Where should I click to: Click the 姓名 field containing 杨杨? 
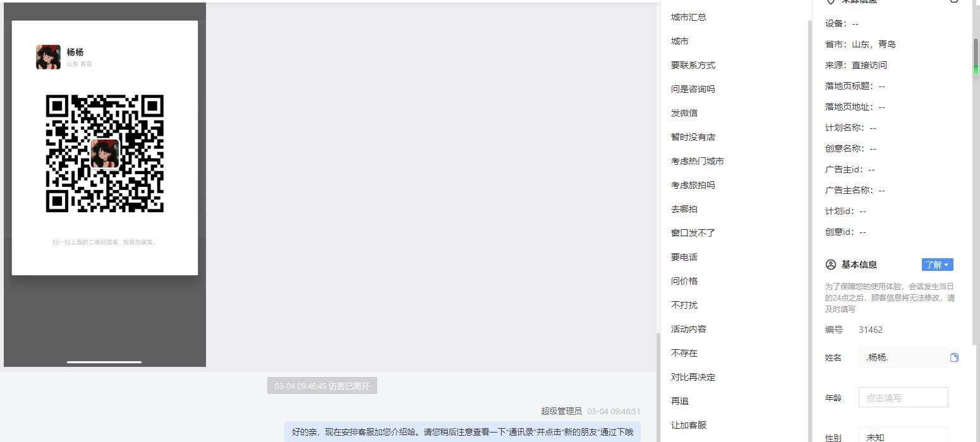click(903, 357)
